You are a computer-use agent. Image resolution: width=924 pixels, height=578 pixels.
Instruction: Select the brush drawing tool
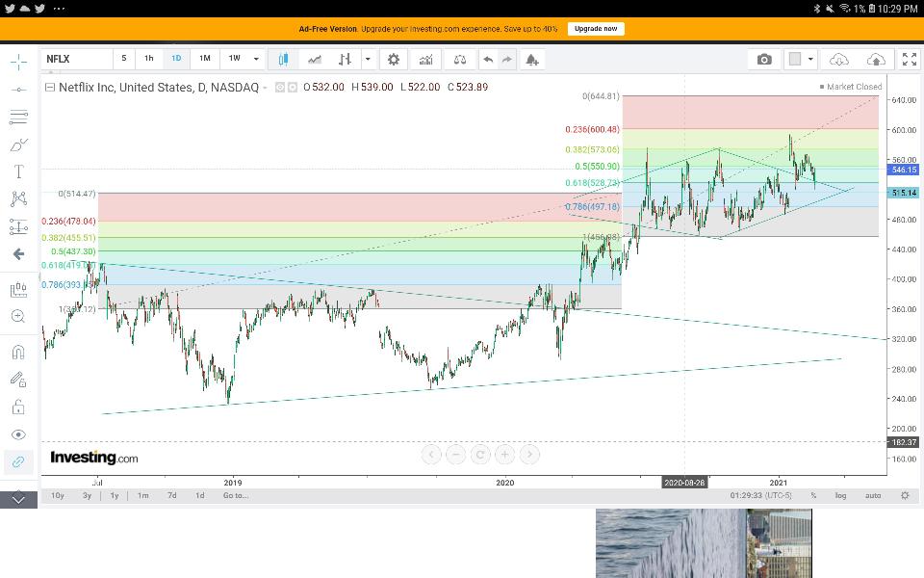point(18,144)
